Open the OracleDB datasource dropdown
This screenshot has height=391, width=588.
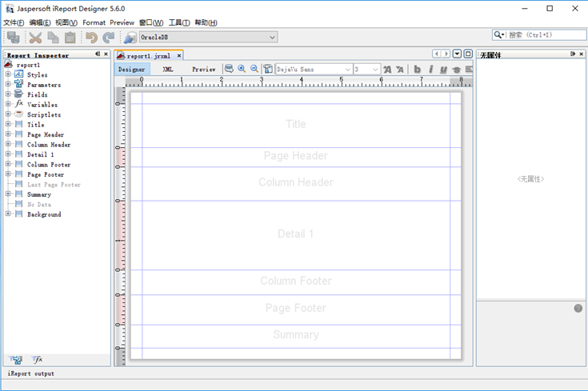[x=273, y=38]
